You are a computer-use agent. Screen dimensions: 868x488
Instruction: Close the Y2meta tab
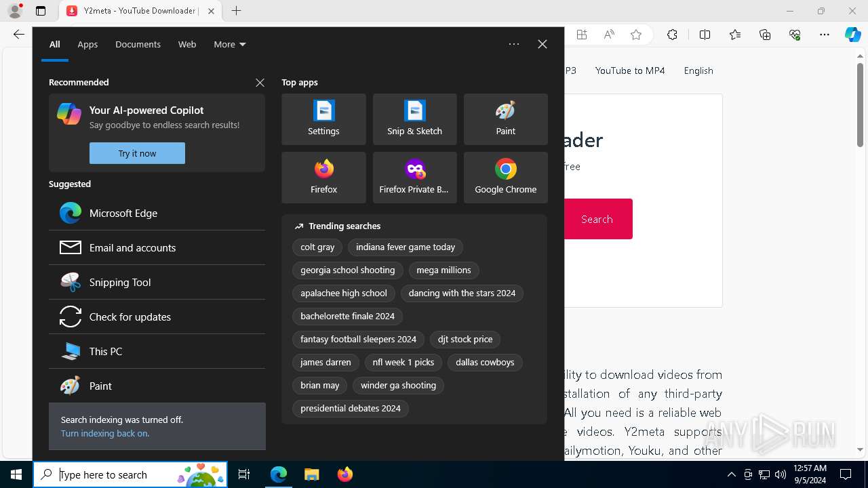point(211,11)
